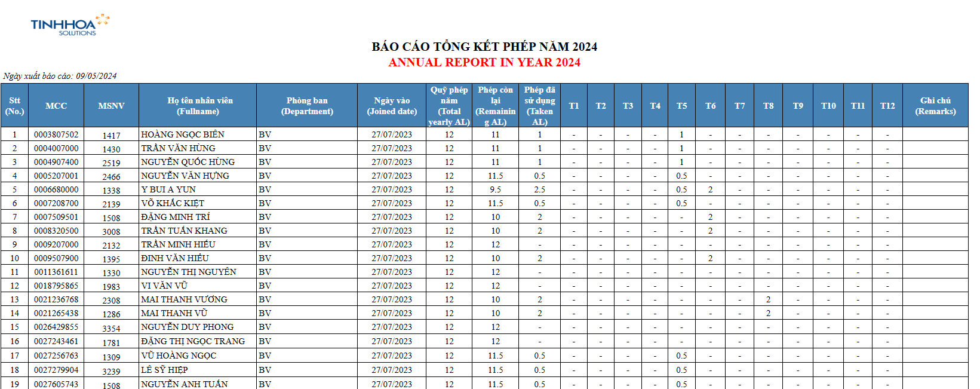Select the "T12" month column header

[x=887, y=106]
